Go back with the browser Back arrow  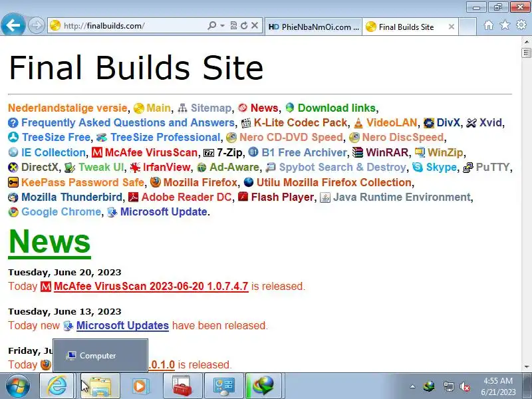[13, 25]
